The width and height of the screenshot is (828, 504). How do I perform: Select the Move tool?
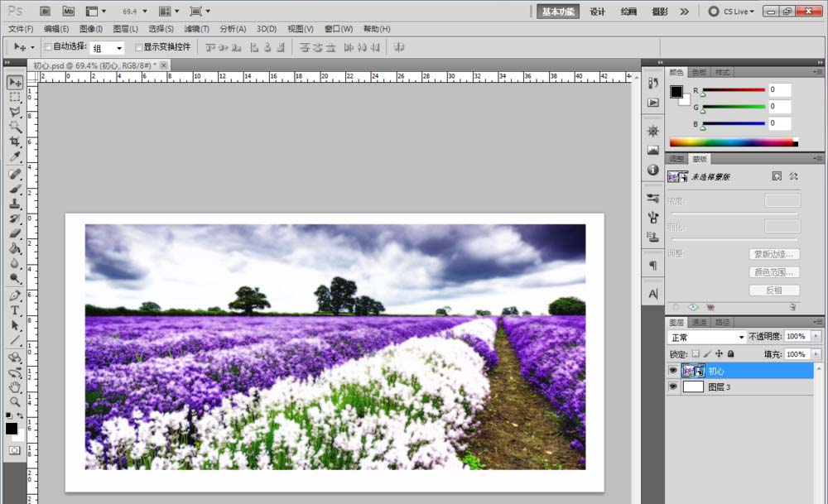(x=15, y=82)
